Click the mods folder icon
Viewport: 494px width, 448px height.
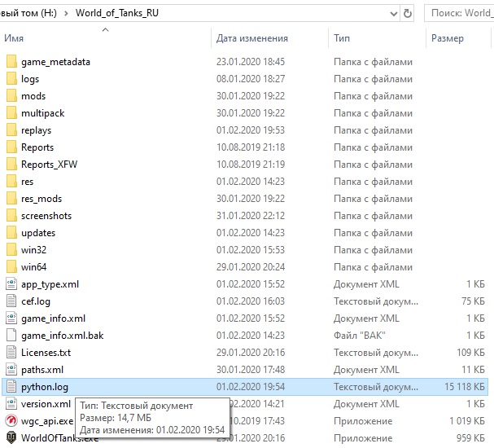(11, 95)
